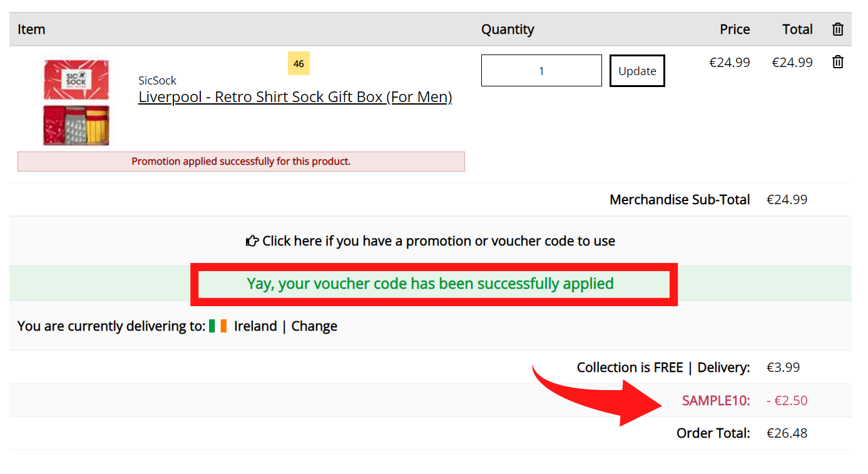Click the Ireland flag icon
Viewport: 868px width, 474px height.
[218, 326]
